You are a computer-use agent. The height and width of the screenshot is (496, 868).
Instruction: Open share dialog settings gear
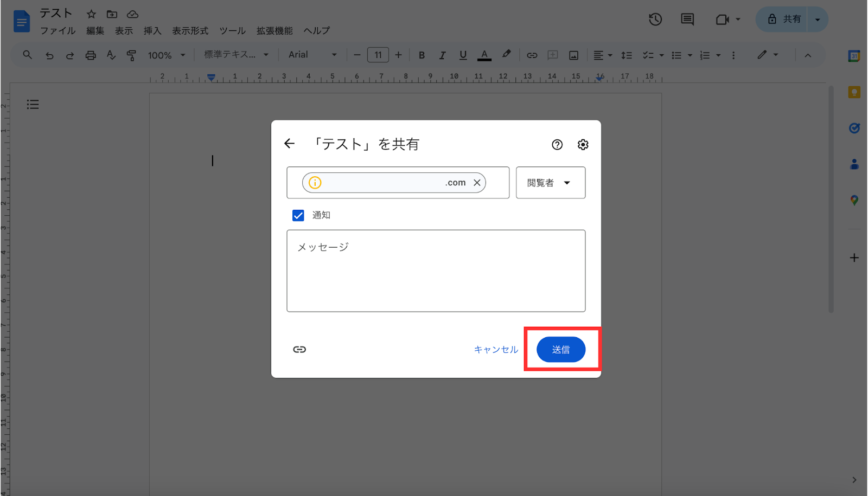coord(583,145)
